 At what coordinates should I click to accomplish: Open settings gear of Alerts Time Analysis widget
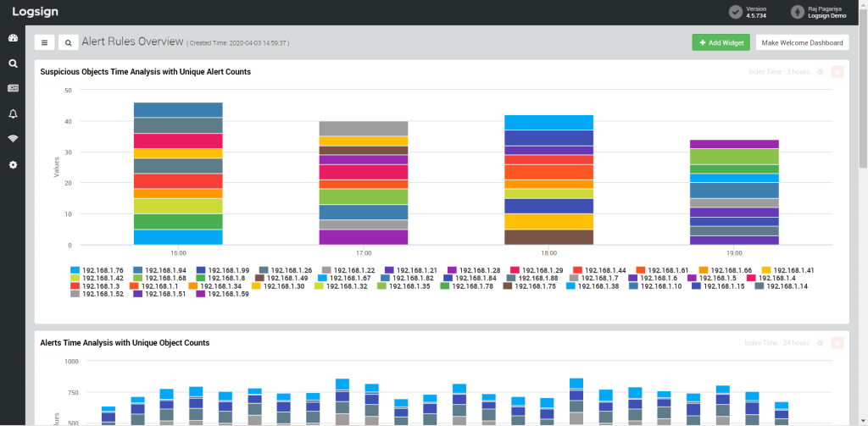[821, 343]
